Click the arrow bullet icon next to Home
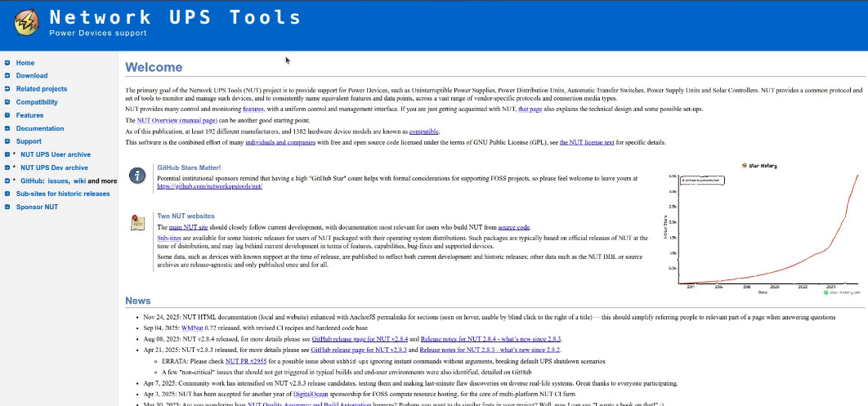The image size is (868, 406). (7, 63)
